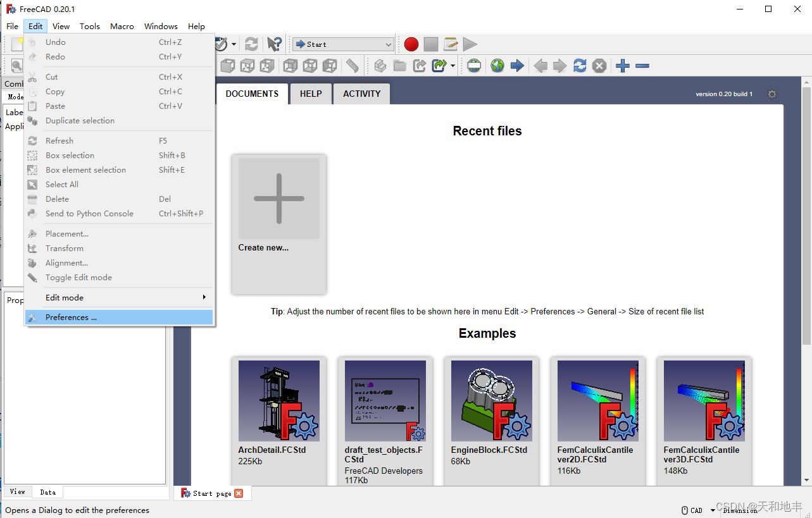The width and height of the screenshot is (812, 518).
Task: Open the Start workbench dropdown
Action: click(x=343, y=44)
